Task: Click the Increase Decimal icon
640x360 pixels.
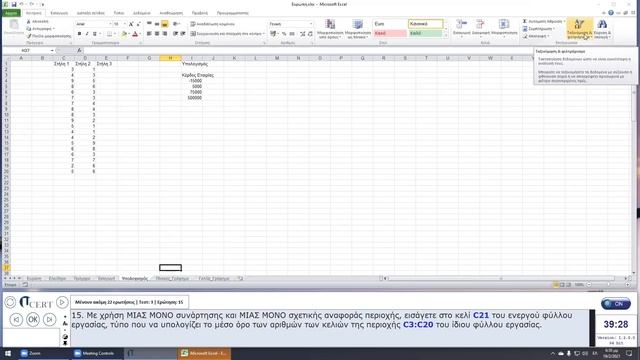Action: 302,33
